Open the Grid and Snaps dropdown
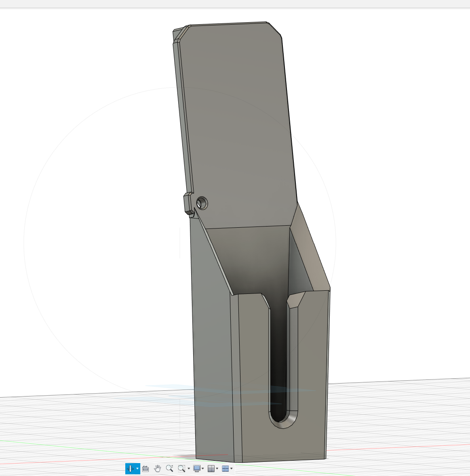The image size is (470, 476). tap(217, 469)
